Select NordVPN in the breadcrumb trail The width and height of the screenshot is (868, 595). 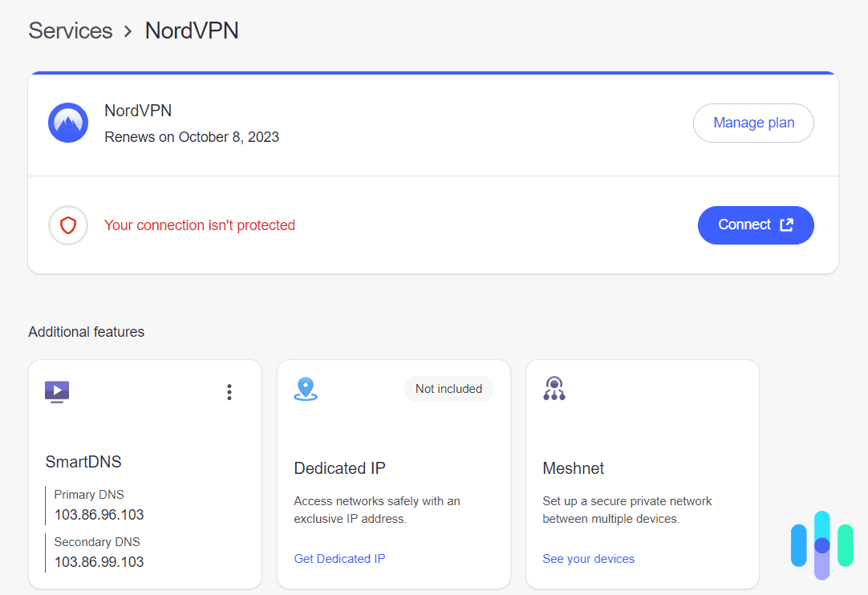click(191, 30)
